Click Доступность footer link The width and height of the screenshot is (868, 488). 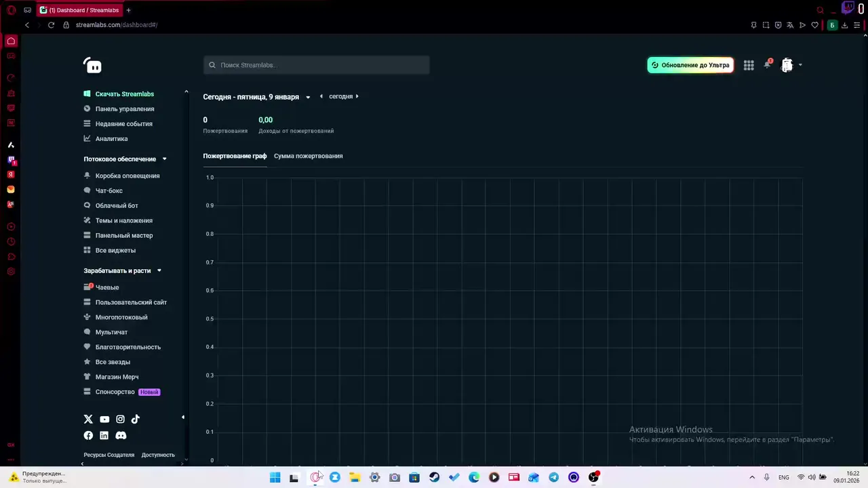click(158, 455)
